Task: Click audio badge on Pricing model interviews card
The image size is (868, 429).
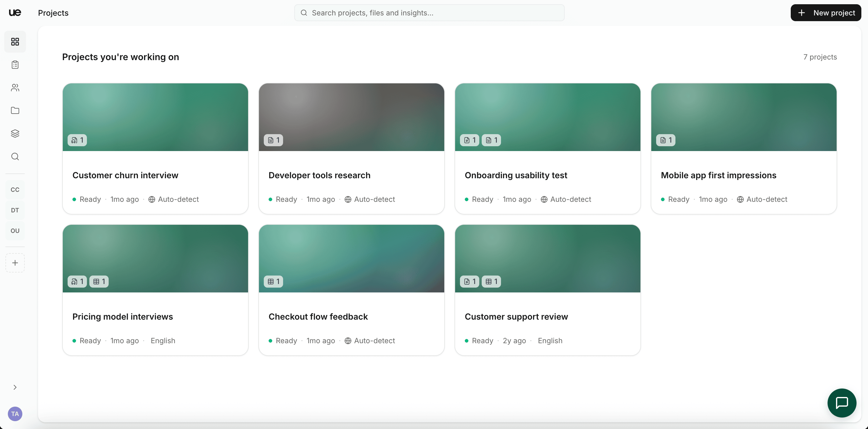Action: pyautogui.click(x=77, y=281)
